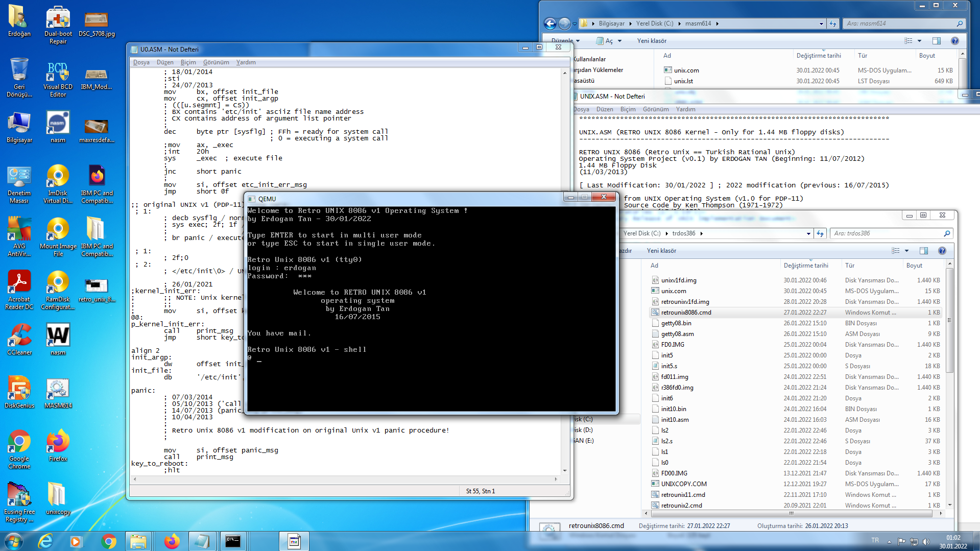The height and width of the screenshot is (551, 980).
Task: Select the unixcopy folder on desktop
Action: pyautogui.click(x=58, y=499)
